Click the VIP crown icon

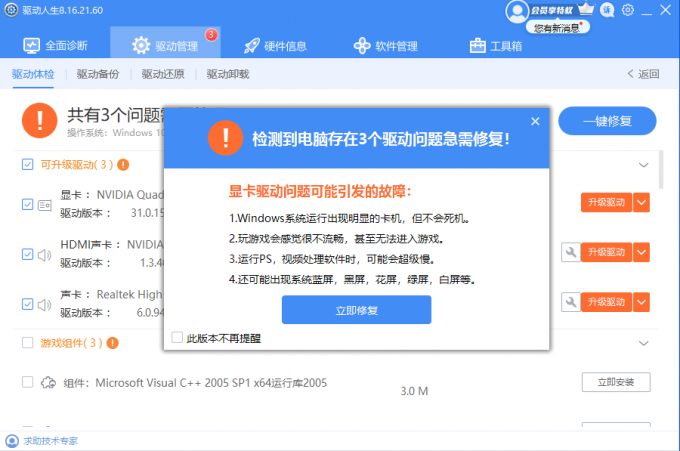coord(586,9)
